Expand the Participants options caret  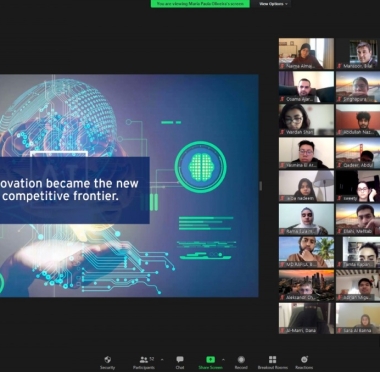click(x=162, y=360)
